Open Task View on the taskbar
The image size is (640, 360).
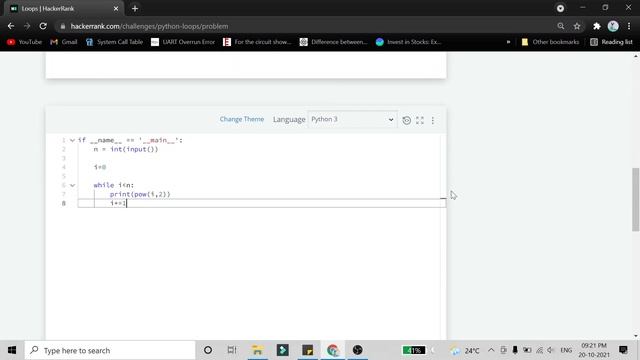(x=232, y=350)
